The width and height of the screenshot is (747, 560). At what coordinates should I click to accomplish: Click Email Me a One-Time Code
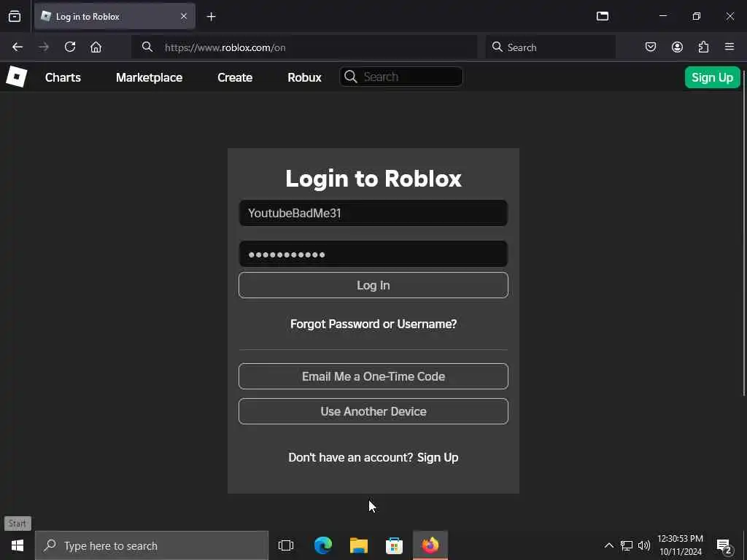373,376
